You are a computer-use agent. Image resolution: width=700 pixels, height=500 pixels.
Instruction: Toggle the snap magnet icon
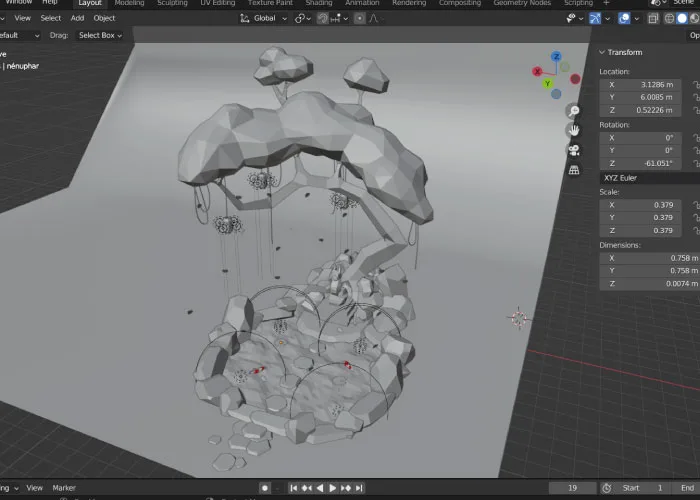click(x=322, y=18)
